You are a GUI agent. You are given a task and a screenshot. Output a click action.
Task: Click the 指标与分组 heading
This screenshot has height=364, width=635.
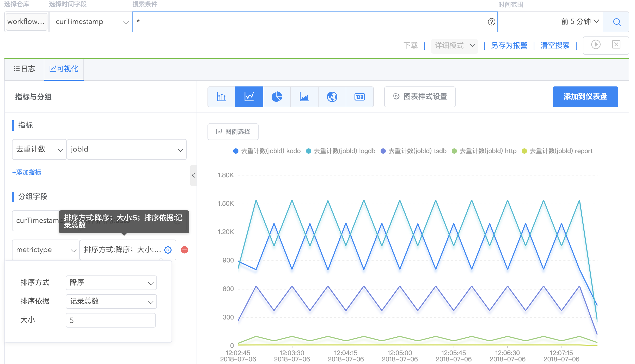click(33, 97)
